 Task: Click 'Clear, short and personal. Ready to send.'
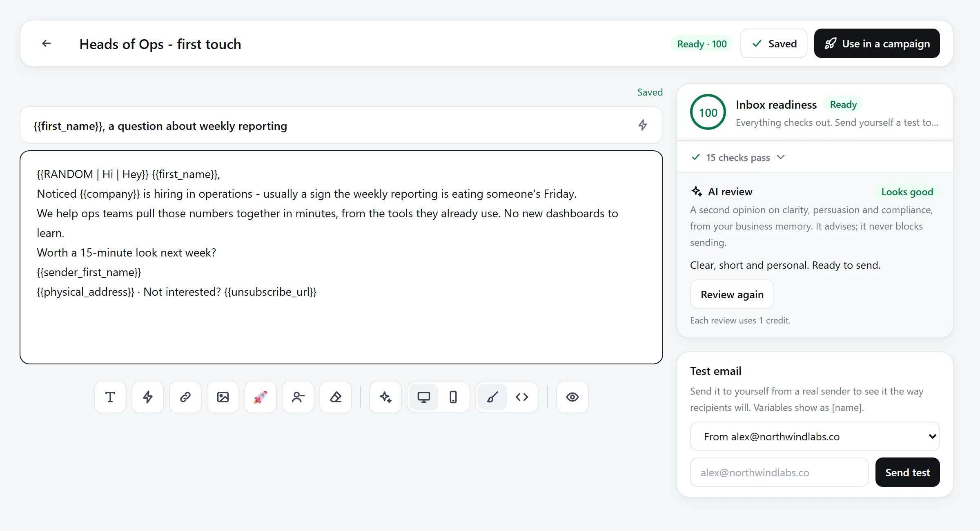(x=785, y=265)
